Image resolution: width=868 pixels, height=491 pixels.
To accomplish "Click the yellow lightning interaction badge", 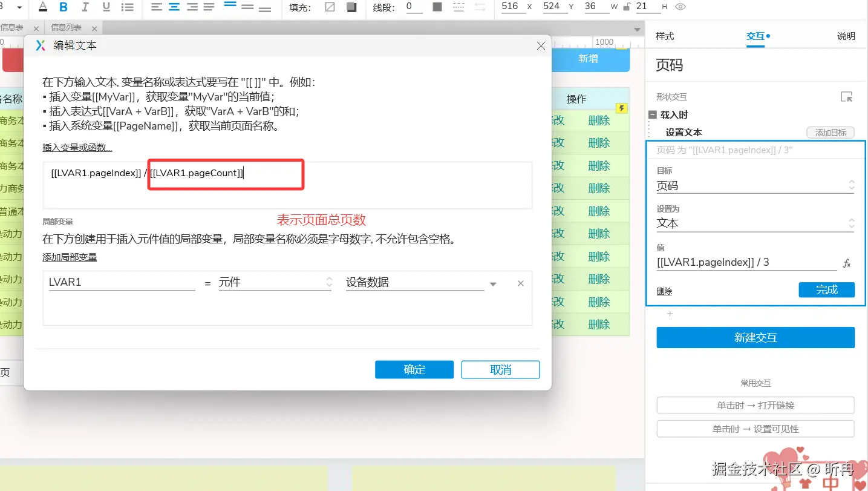I will [621, 108].
